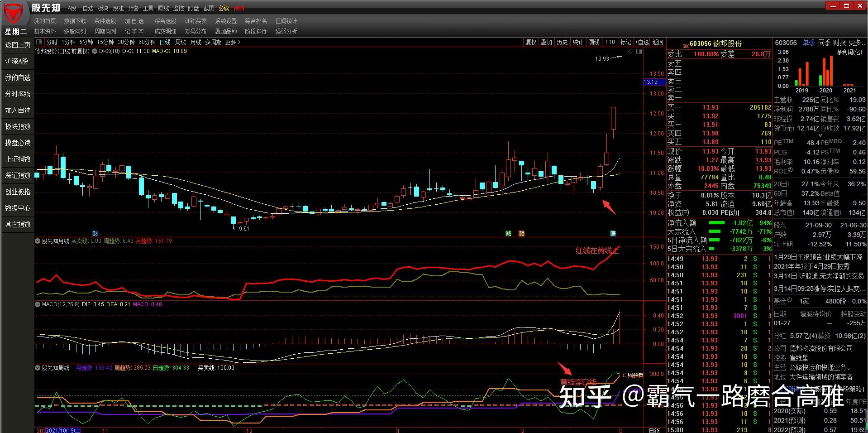Click the 日线 label at bottom-right axis
868x433 pixels.
click(x=654, y=430)
